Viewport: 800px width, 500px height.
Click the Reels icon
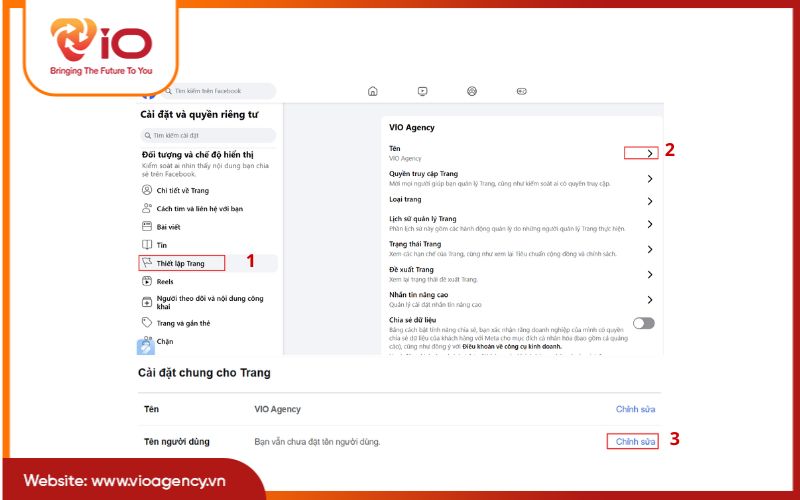[147, 281]
